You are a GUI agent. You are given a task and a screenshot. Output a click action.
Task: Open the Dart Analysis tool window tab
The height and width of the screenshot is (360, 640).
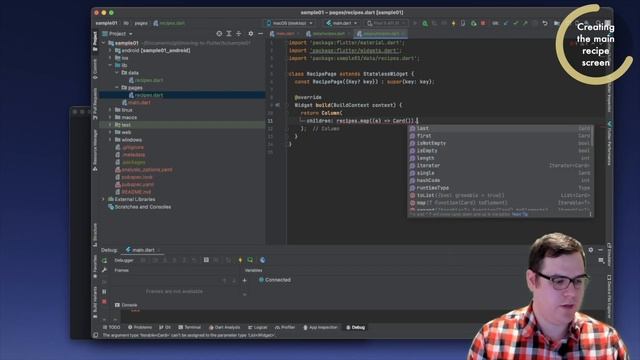tap(224, 327)
